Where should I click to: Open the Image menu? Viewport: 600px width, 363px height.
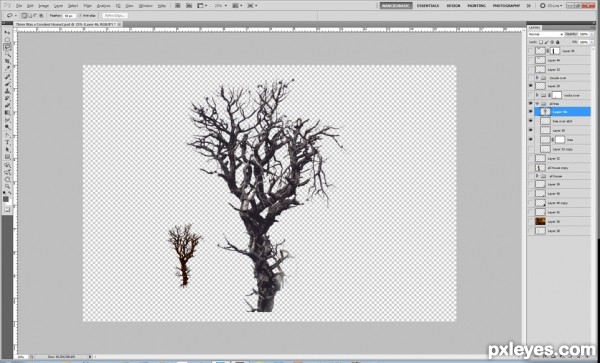(x=43, y=6)
